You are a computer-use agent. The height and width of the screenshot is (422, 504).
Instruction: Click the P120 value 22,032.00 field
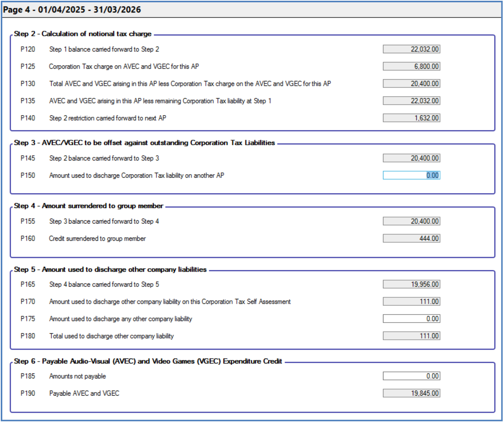pyautogui.click(x=411, y=49)
